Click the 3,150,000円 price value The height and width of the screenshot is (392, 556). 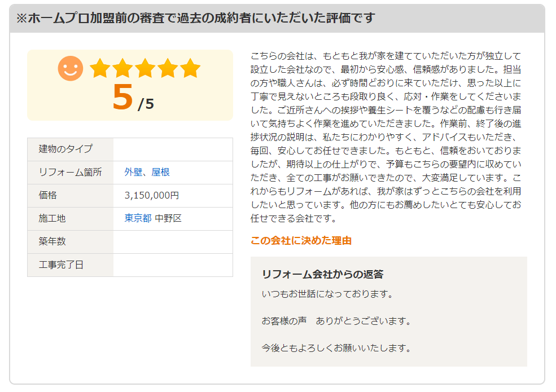click(x=151, y=196)
